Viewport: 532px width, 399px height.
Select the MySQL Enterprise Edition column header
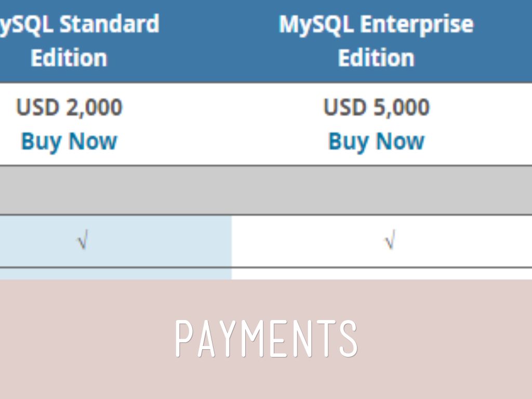(x=376, y=41)
